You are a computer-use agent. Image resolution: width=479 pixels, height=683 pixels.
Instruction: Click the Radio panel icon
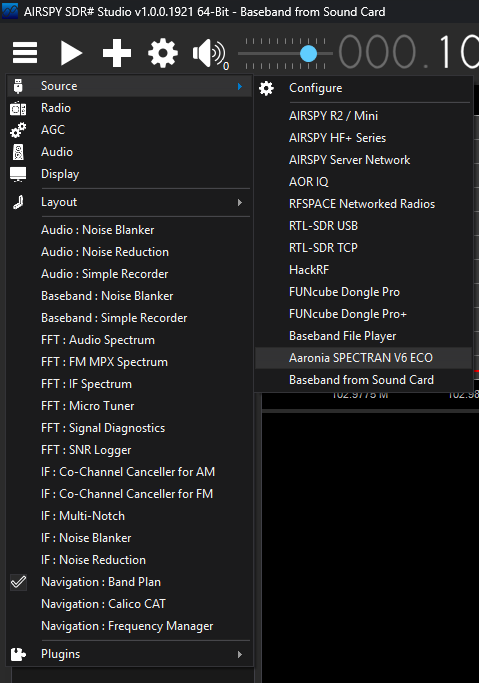(x=18, y=108)
